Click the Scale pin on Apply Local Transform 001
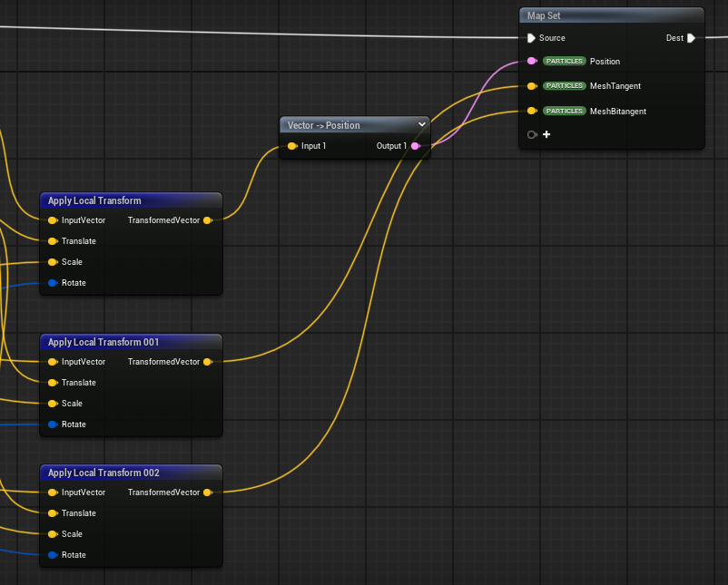Image resolution: width=728 pixels, height=585 pixels. pyautogui.click(x=53, y=404)
